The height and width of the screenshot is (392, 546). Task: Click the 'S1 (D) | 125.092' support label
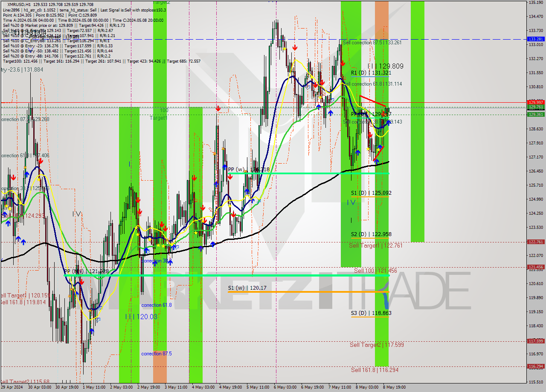tap(371, 193)
